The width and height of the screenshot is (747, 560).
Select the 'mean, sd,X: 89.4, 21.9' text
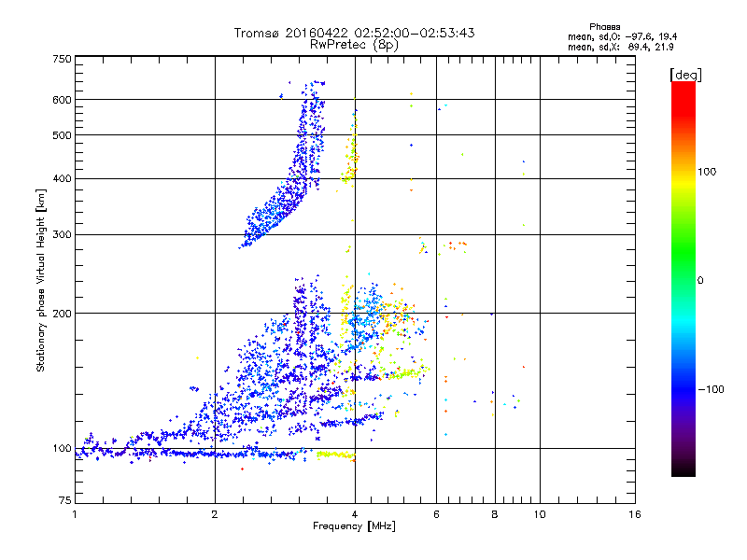click(x=621, y=47)
